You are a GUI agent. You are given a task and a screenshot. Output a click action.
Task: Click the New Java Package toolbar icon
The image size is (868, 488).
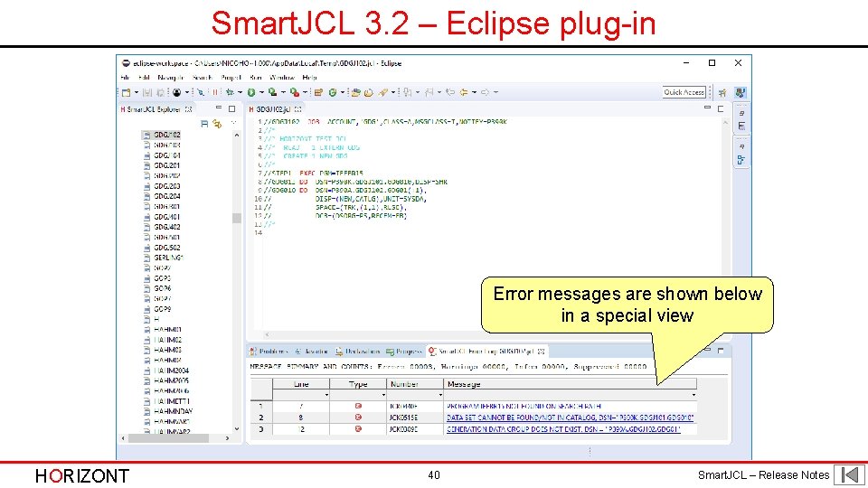[x=318, y=92]
